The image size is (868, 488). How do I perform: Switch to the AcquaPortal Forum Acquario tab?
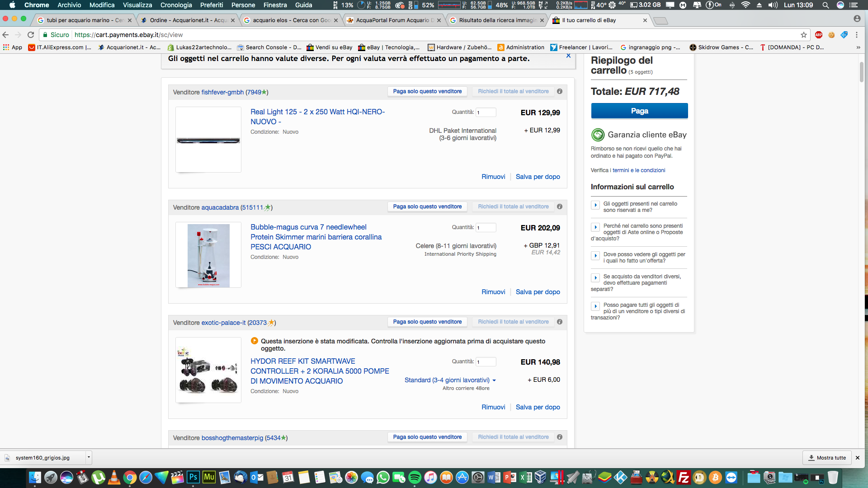393,20
